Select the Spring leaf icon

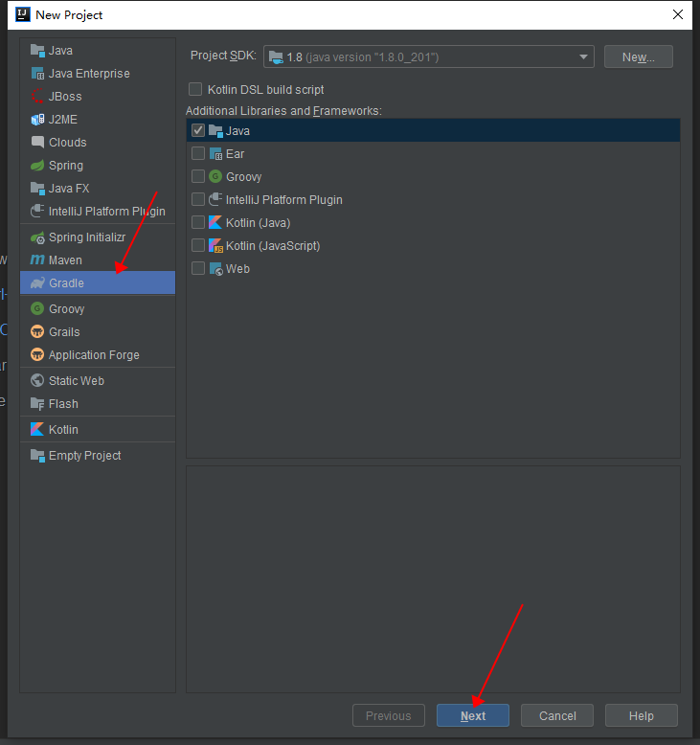37,166
